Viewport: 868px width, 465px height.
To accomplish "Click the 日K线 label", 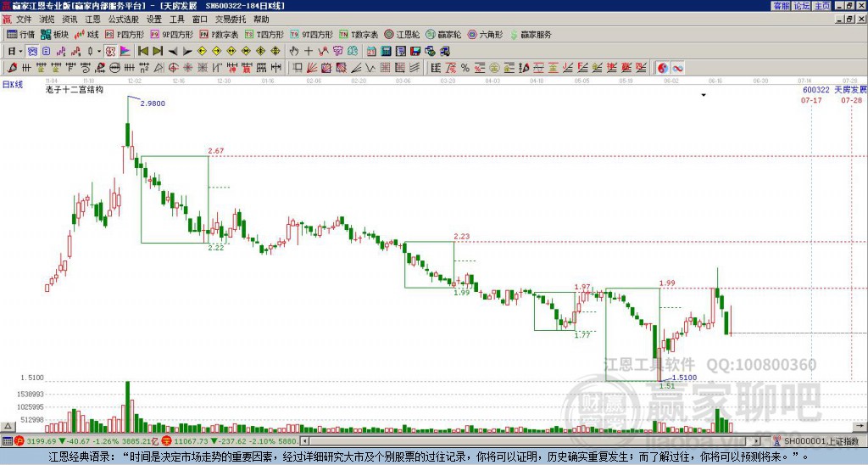I will (13, 85).
